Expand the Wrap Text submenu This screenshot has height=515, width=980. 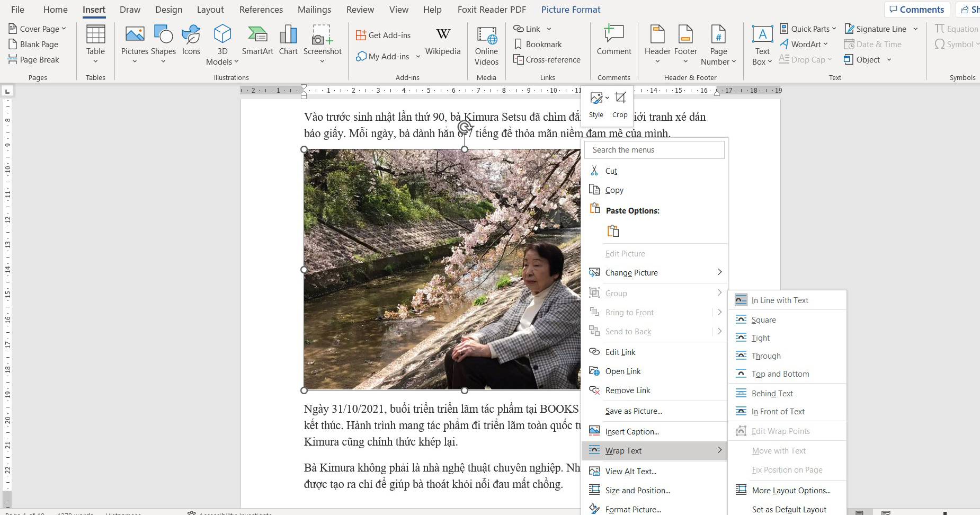click(719, 450)
